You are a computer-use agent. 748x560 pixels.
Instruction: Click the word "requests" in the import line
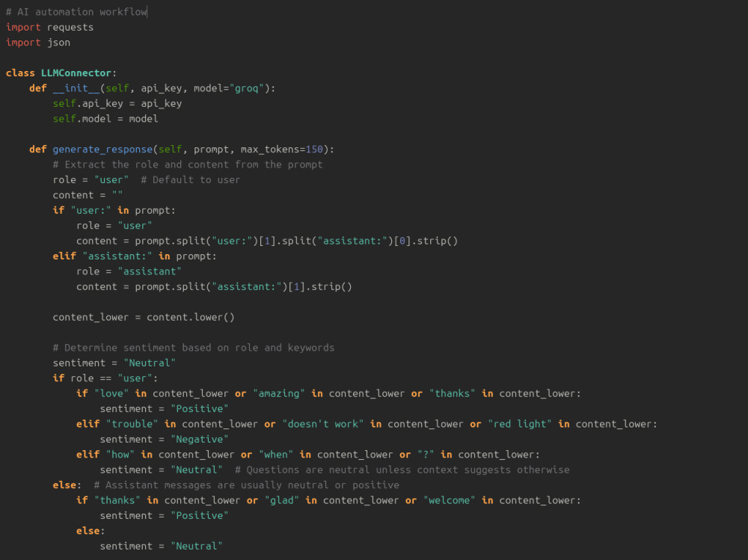point(70,28)
